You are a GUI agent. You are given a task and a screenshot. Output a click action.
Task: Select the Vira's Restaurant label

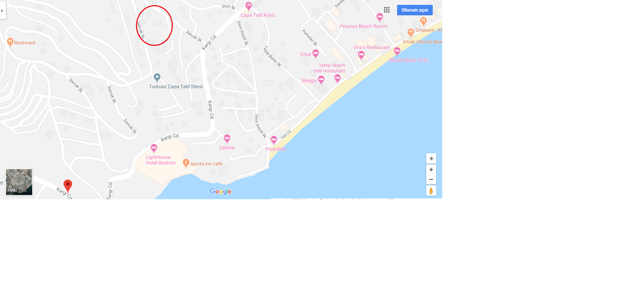pos(372,47)
